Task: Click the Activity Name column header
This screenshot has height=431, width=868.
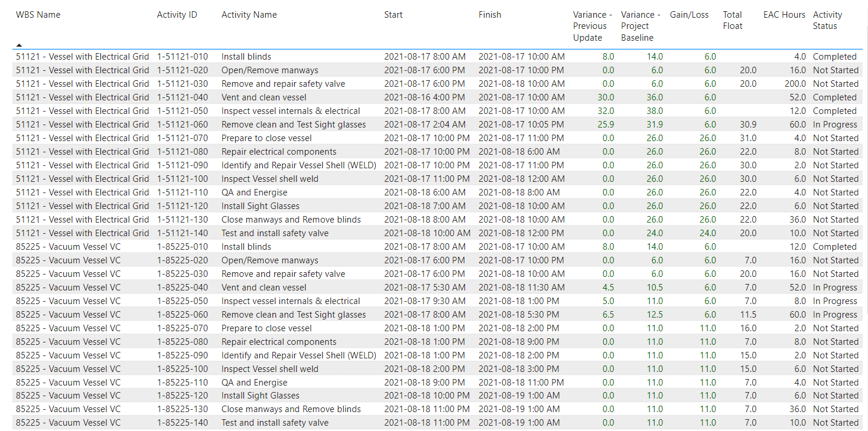Action: (249, 15)
